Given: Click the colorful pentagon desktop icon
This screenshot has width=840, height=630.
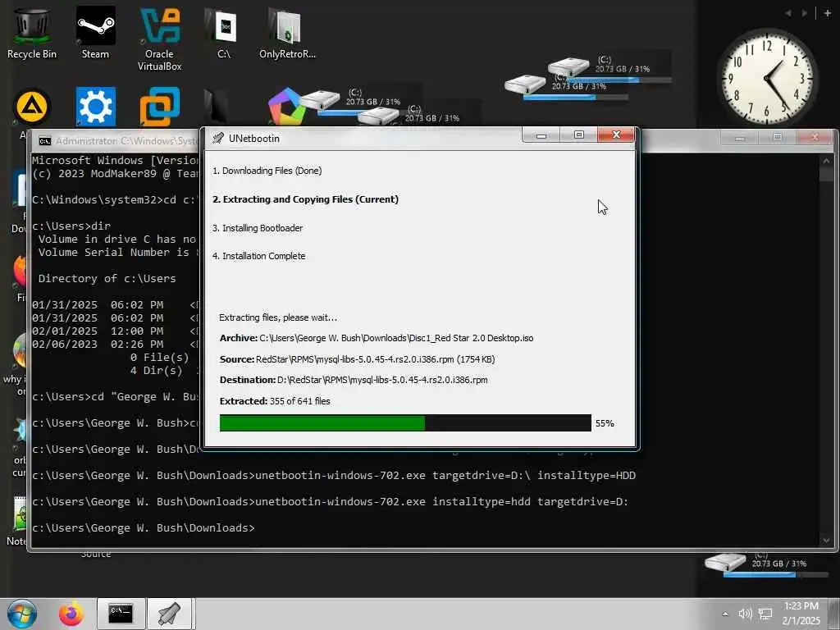Looking at the screenshot, I should pos(286,106).
